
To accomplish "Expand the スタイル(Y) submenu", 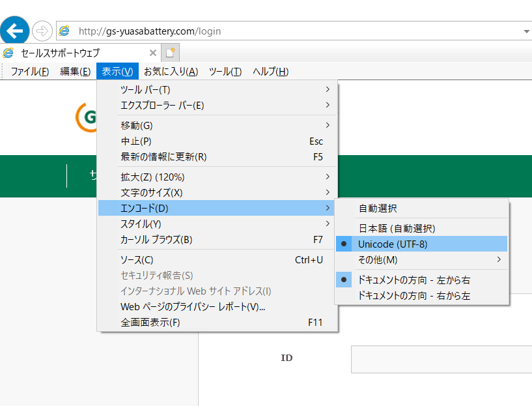I will (x=217, y=224).
